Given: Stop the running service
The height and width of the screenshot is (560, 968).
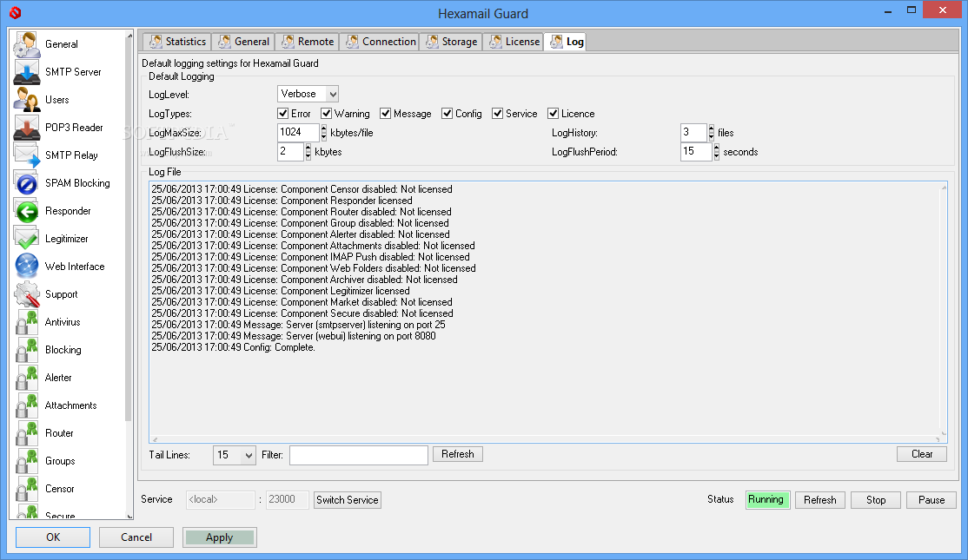Looking at the screenshot, I should click(x=875, y=499).
